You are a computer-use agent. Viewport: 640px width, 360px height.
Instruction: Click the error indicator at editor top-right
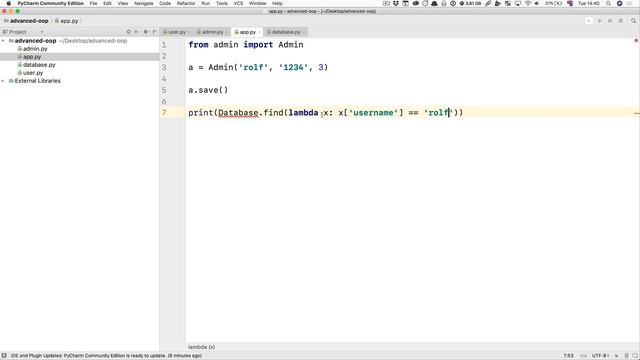pos(636,40)
